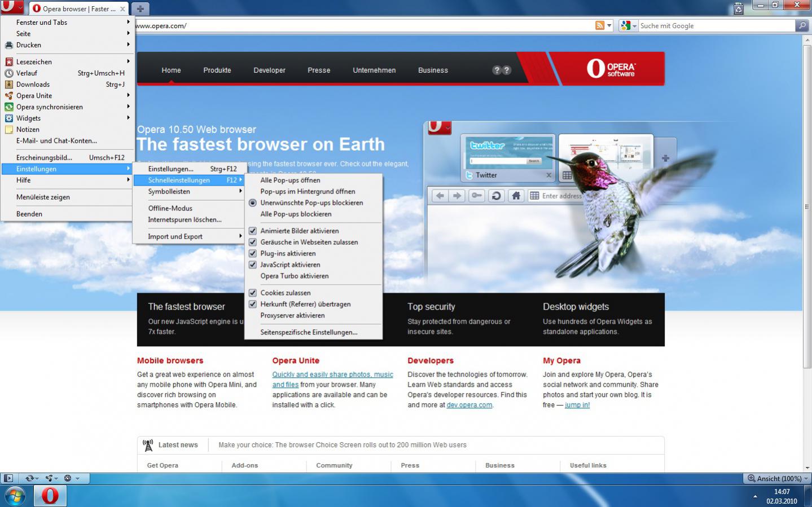Image resolution: width=812 pixels, height=507 pixels.
Task: Click the Opera Software logo on page
Action: click(611, 69)
